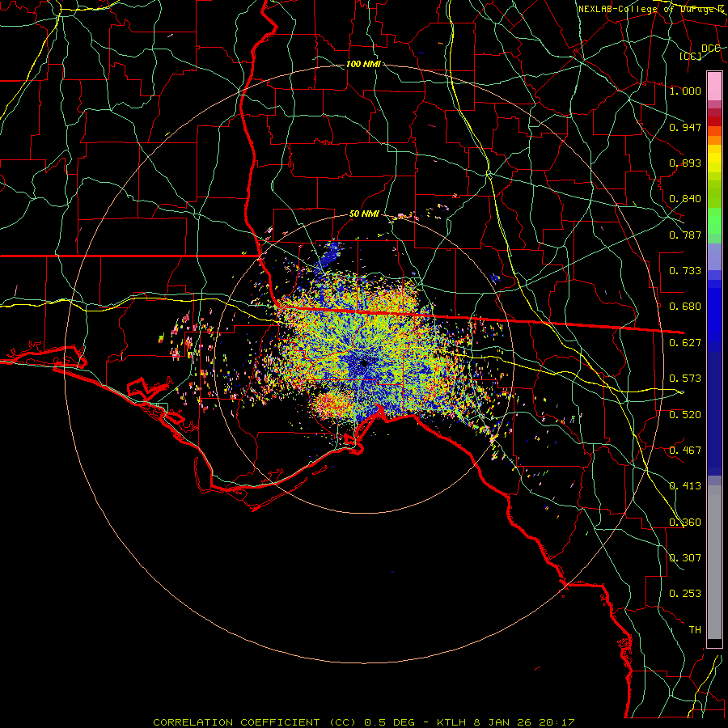Select the 0.573 legend value

pos(685,379)
